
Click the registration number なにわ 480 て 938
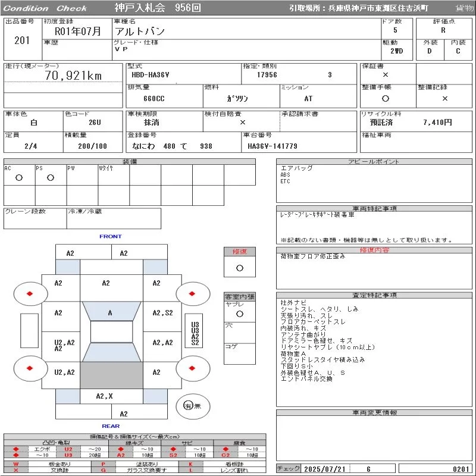point(172,146)
